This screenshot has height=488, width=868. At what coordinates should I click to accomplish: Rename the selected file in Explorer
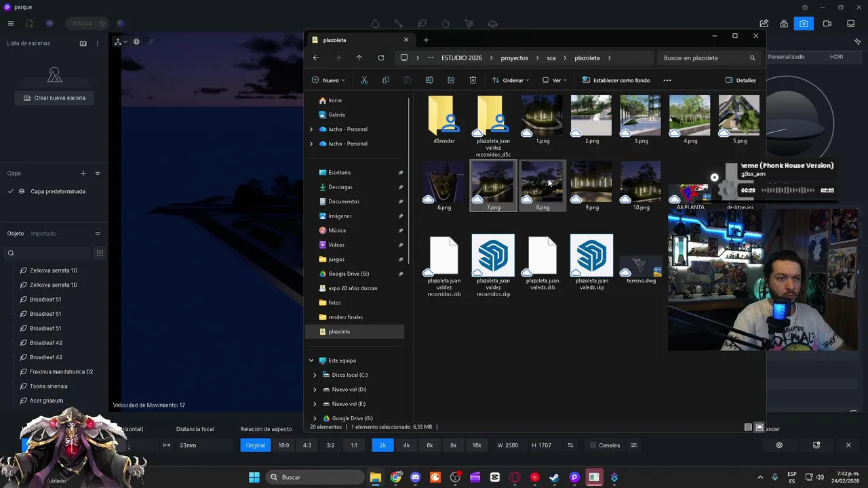[x=429, y=80]
